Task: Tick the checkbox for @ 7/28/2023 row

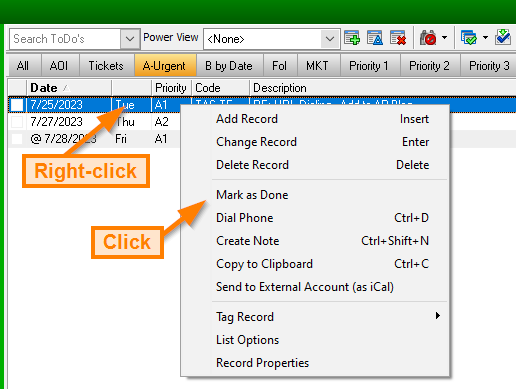Action: 17,139
